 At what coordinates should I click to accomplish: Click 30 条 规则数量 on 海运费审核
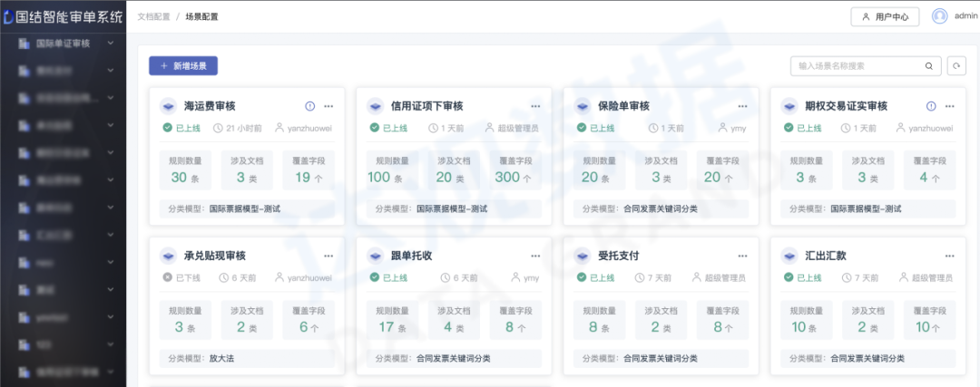[185, 178]
